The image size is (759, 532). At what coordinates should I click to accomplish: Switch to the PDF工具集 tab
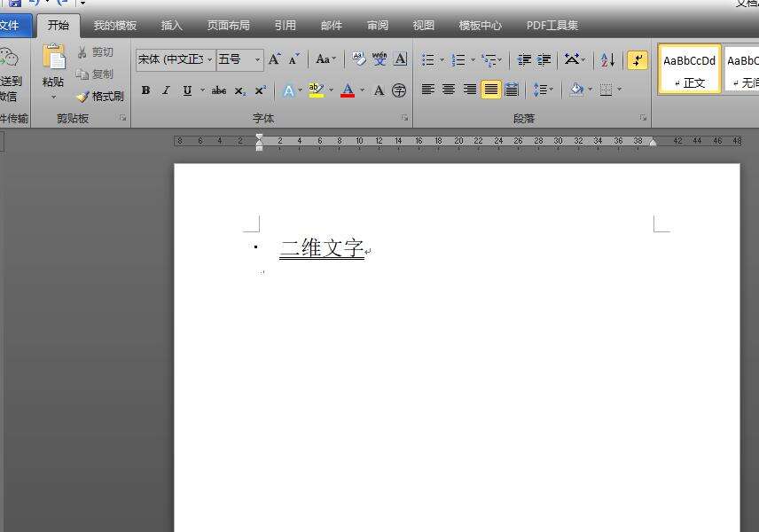552,25
